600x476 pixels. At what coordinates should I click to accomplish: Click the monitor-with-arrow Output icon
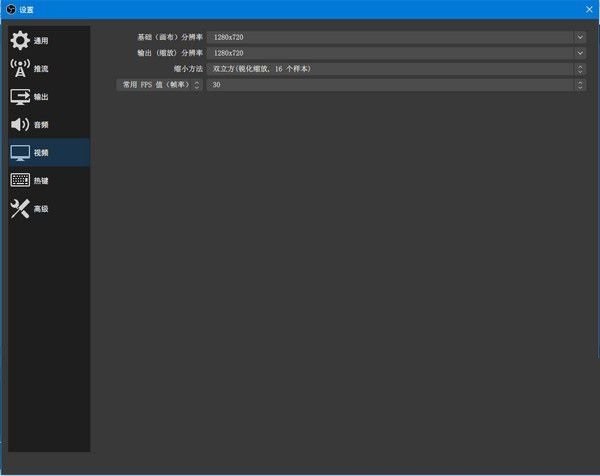(20, 97)
